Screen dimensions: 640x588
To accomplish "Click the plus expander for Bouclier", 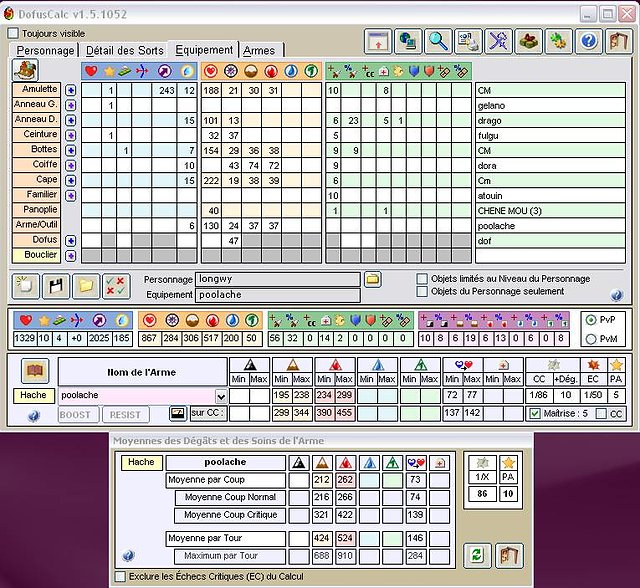I will coord(71,256).
